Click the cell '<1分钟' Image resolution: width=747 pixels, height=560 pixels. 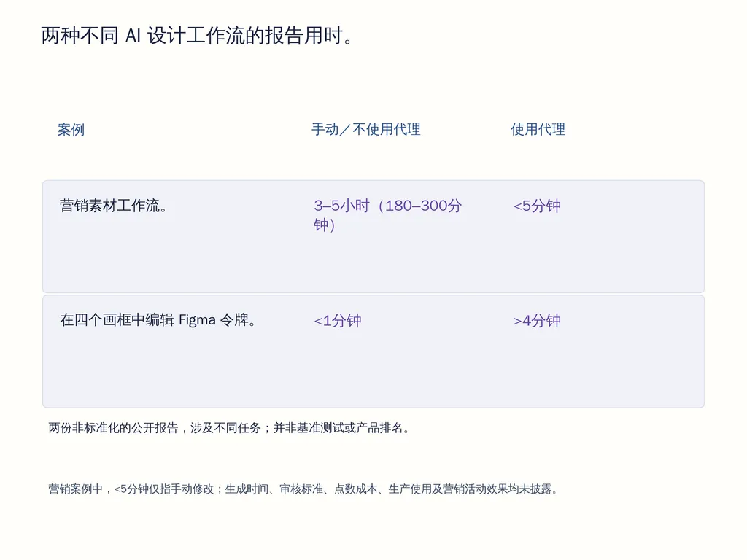337,321
